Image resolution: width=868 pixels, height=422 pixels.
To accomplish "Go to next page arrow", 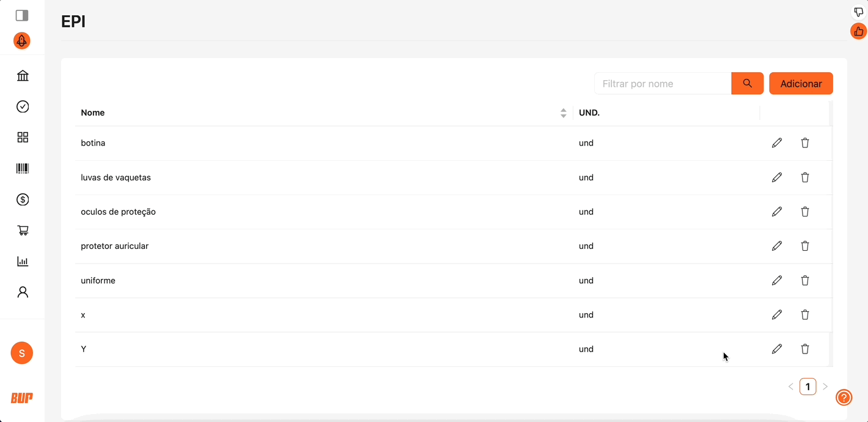I will [x=825, y=387].
